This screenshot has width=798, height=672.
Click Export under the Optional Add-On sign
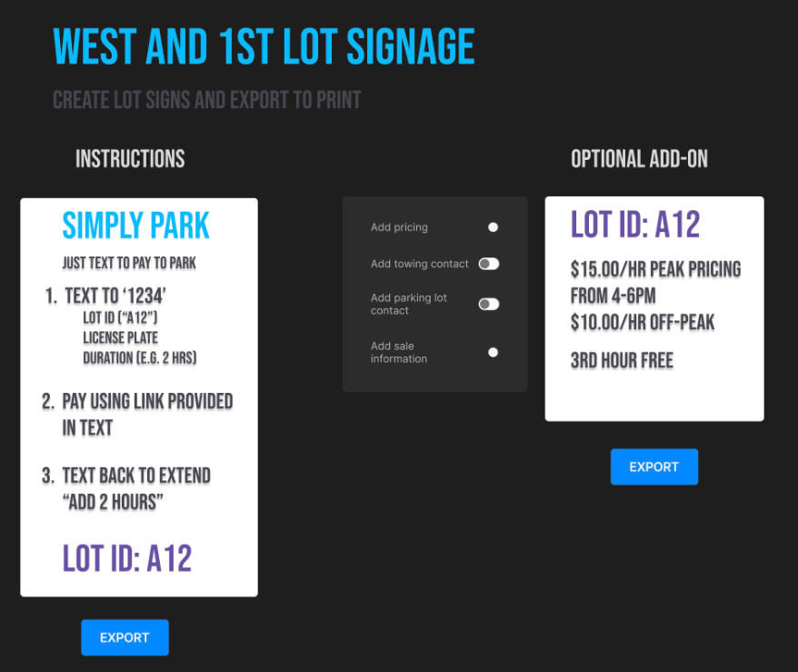click(x=653, y=466)
